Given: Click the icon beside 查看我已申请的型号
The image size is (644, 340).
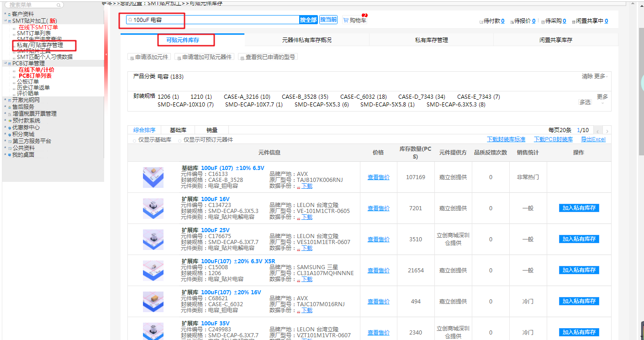Looking at the screenshot, I should (x=242, y=58).
